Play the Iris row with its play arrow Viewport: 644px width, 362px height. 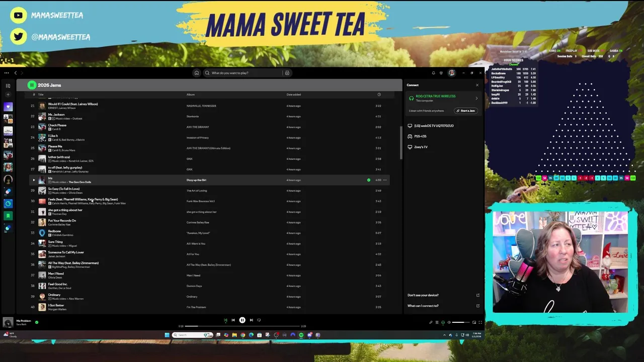click(x=34, y=180)
